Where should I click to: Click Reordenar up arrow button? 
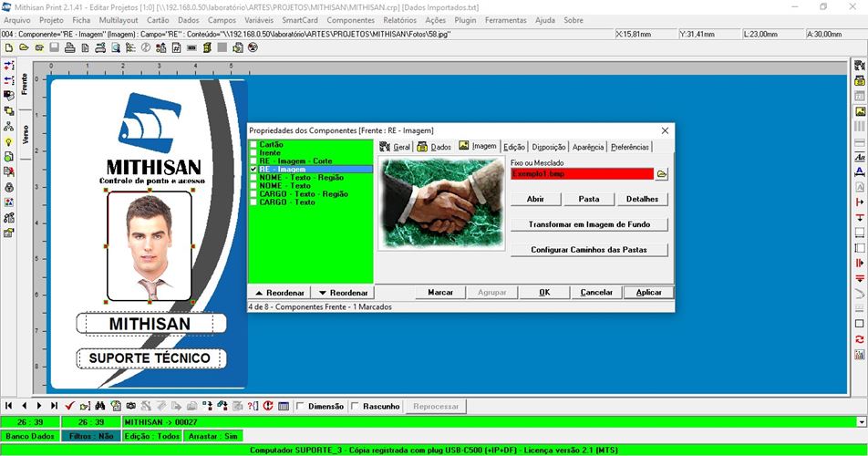[278, 292]
